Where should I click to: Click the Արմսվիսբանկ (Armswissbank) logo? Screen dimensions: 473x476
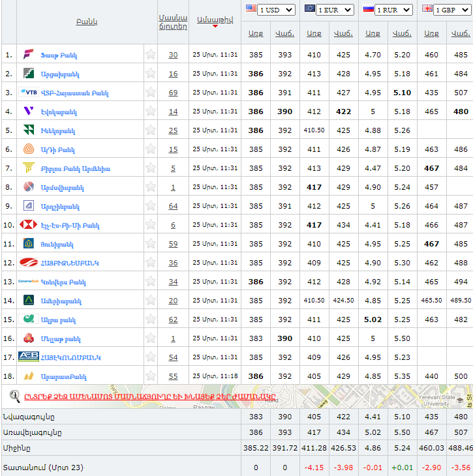pyautogui.click(x=29, y=186)
